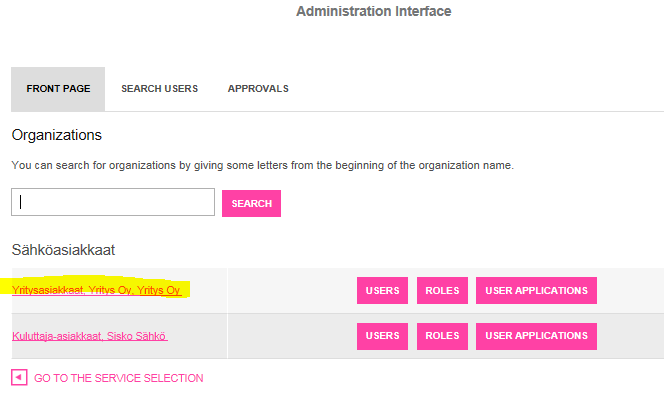664x394 pixels.
Task: Follow the Go to the Service Selection link
Action: (119, 378)
